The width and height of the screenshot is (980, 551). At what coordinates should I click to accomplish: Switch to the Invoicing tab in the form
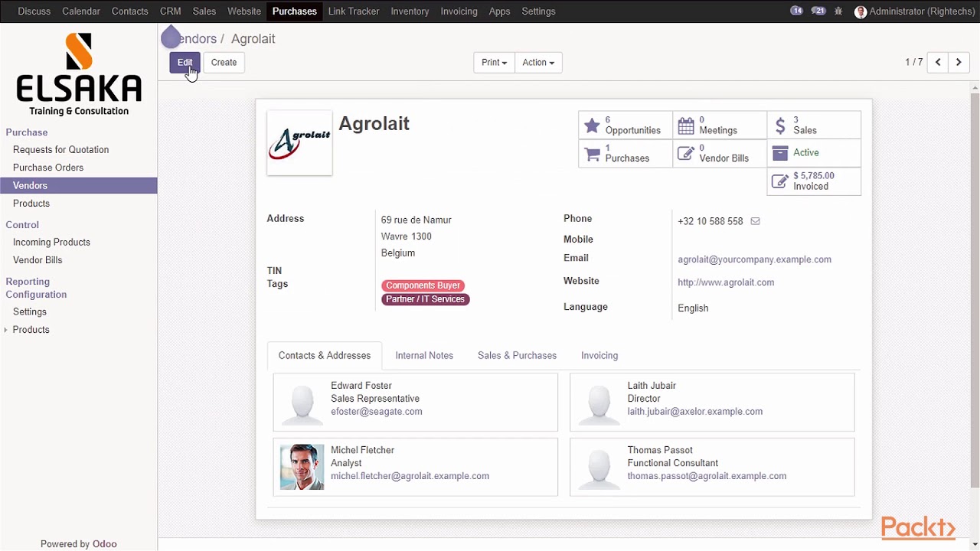point(599,356)
